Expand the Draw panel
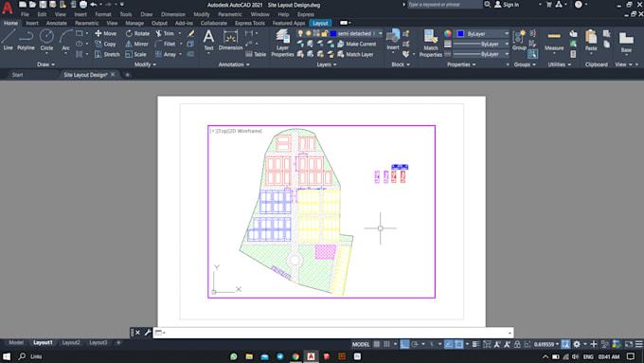644x363 pixels. pyautogui.click(x=45, y=64)
